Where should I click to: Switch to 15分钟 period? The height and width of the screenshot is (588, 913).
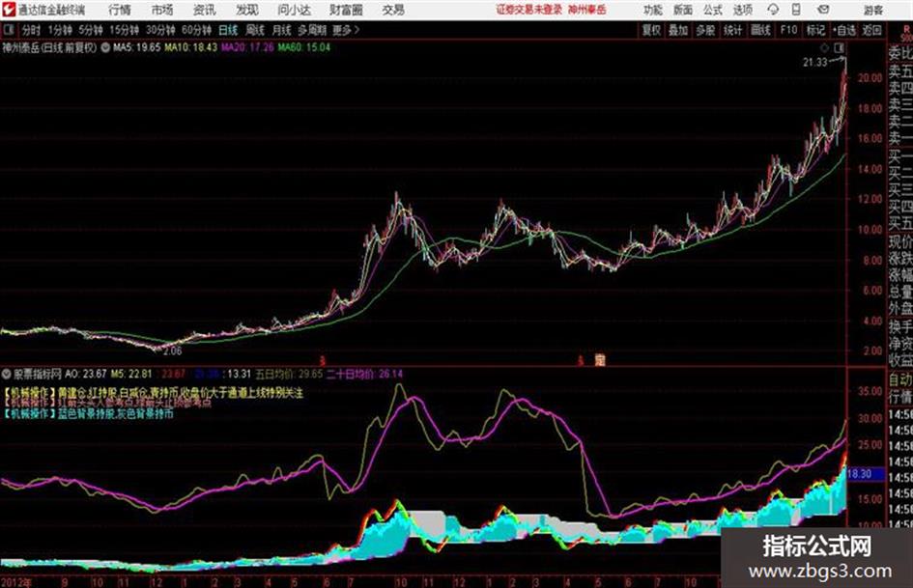tap(124, 30)
